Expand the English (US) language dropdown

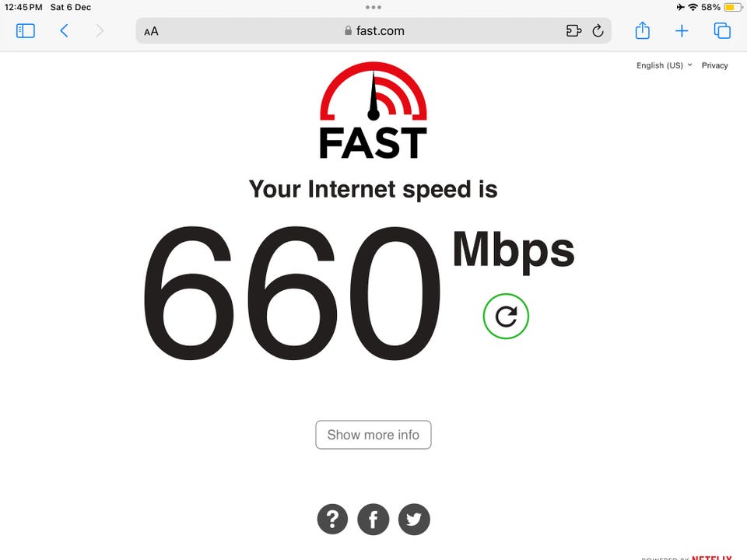664,65
